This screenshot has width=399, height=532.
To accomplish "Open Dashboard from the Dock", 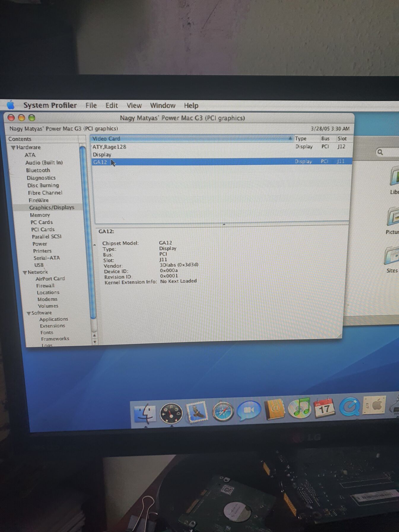I will pyautogui.click(x=171, y=413).
